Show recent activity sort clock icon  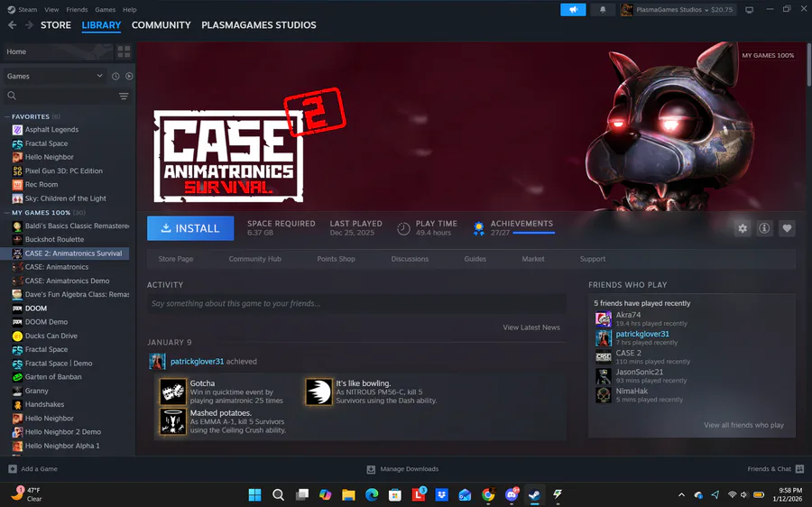115,76
